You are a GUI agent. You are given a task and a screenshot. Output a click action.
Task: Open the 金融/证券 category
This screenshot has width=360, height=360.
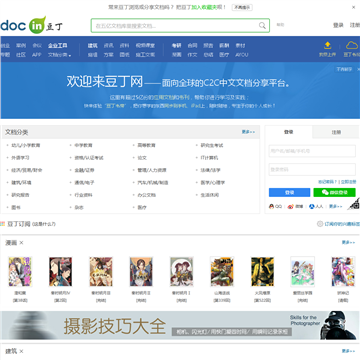(x=84, y=170)
